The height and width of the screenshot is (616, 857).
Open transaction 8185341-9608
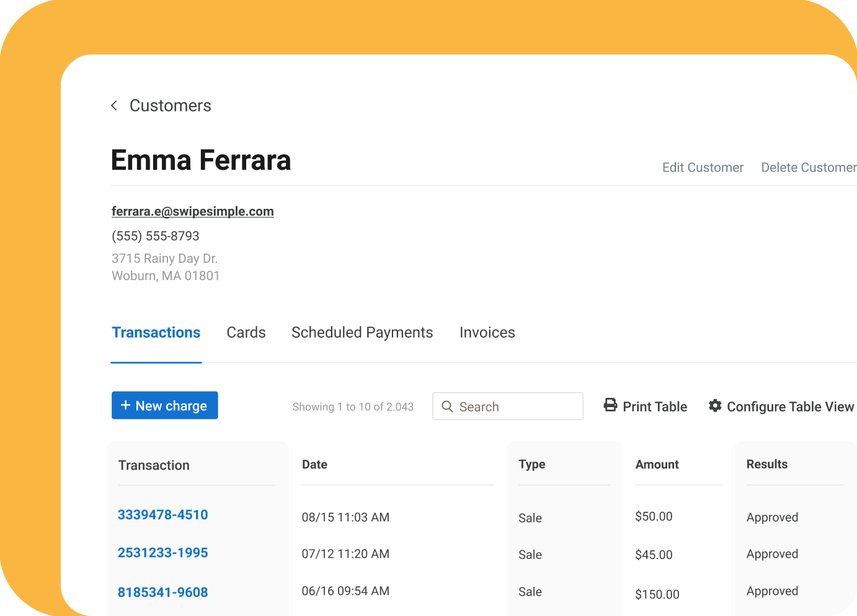163,592
